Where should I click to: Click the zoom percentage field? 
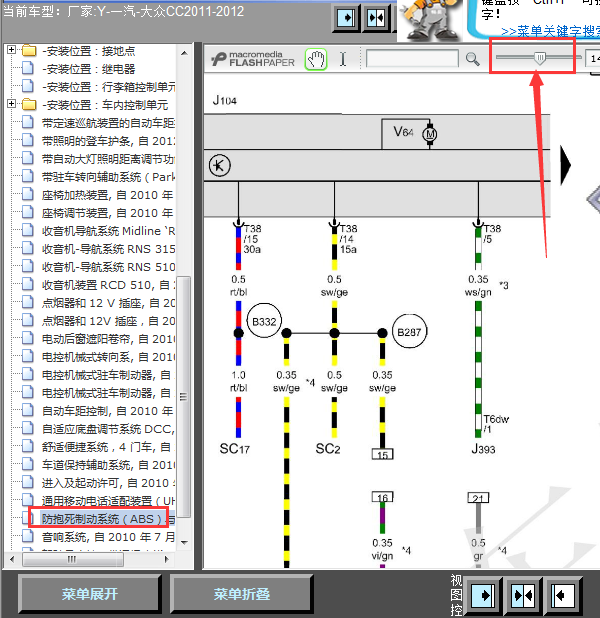coord(593,59)
